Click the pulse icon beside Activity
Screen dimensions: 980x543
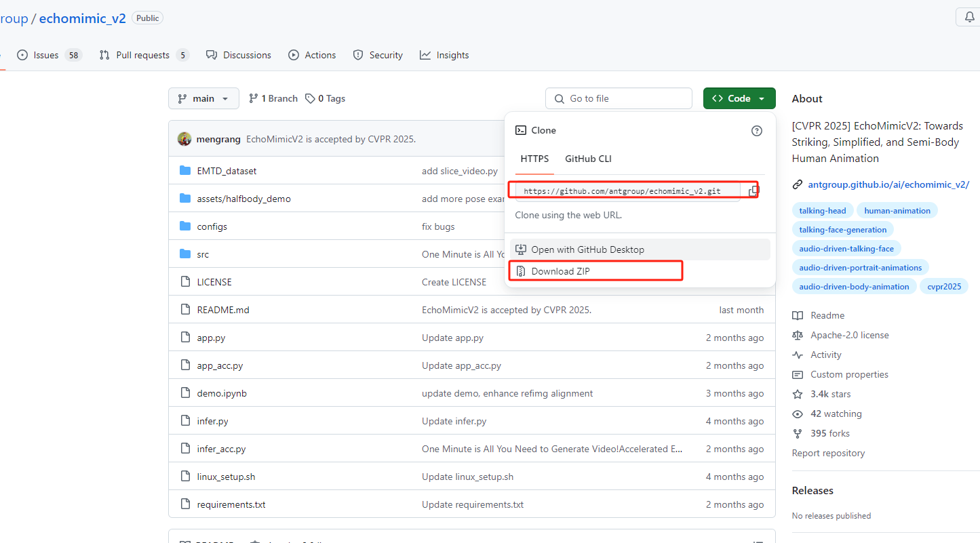[x=798, y=355]
